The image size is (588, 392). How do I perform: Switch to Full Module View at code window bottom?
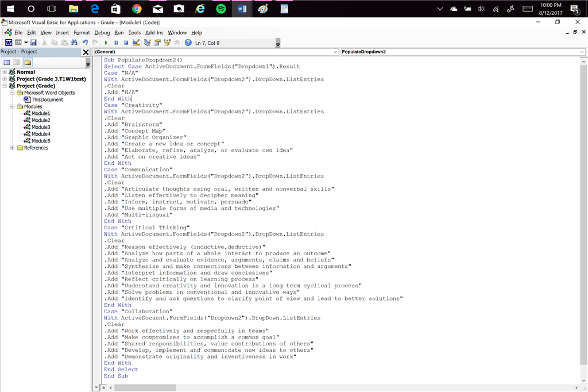point(103,387)
